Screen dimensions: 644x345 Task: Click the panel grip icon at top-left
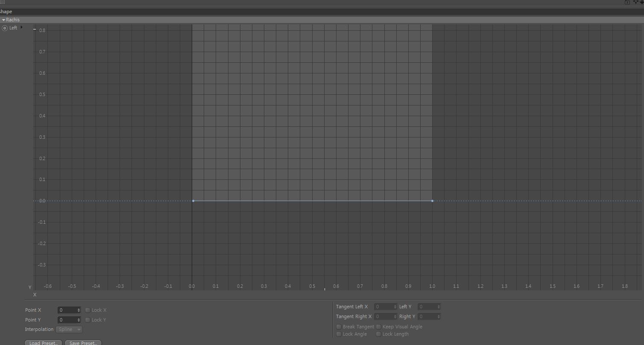coord(2,2)
